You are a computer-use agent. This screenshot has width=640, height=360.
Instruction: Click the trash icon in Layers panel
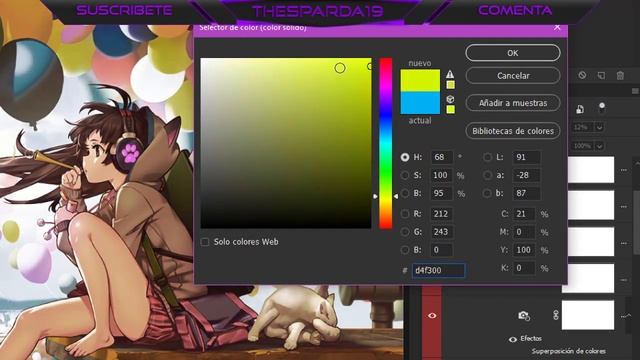(620, 76)
